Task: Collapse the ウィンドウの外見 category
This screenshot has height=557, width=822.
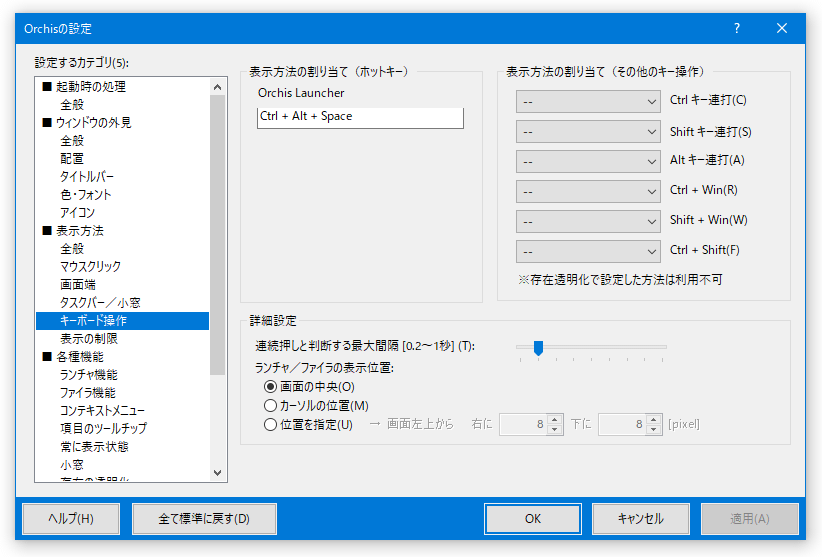Action: [47, 123]
